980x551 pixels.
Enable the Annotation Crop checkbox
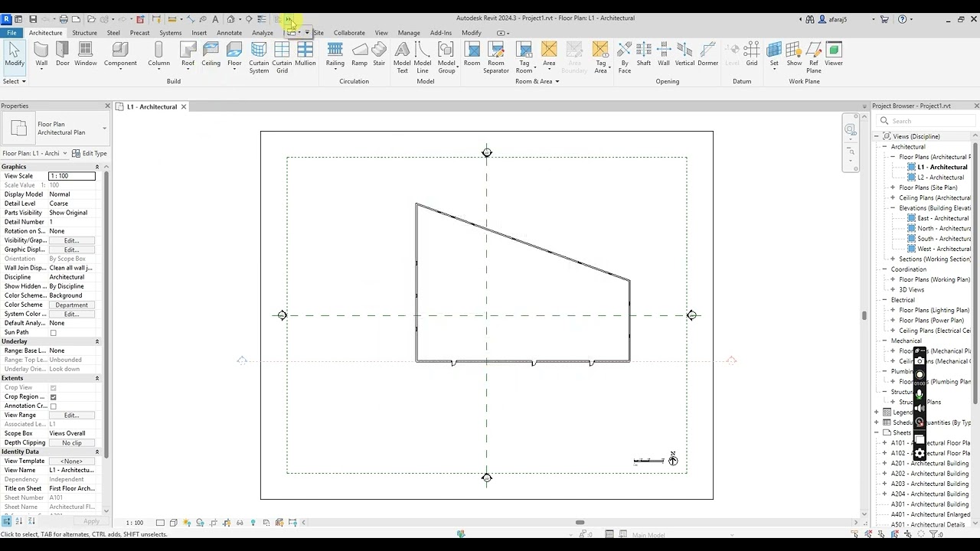[53, 406]
